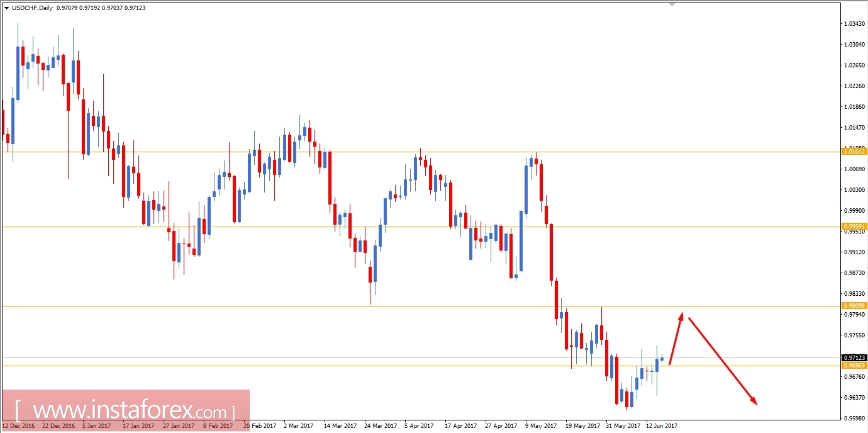
Task: Click the 24 Mar 2017 date label
Action: [x=380, y=426]
